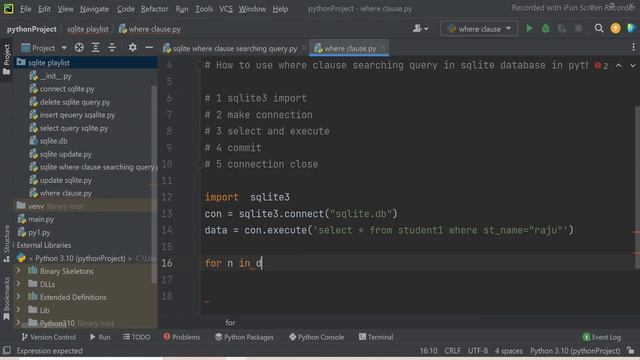Expand all items in Project panel
The image size is (640, 360).
96,48
